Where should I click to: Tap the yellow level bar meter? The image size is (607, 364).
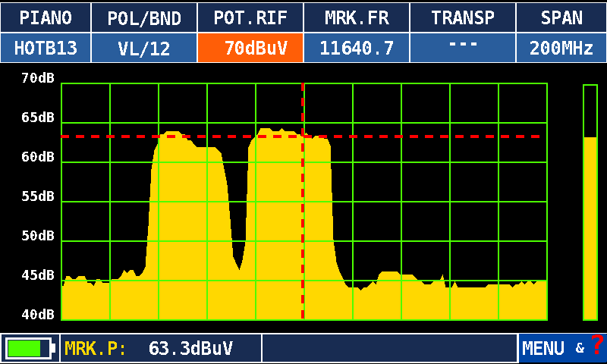coord(590,202)
